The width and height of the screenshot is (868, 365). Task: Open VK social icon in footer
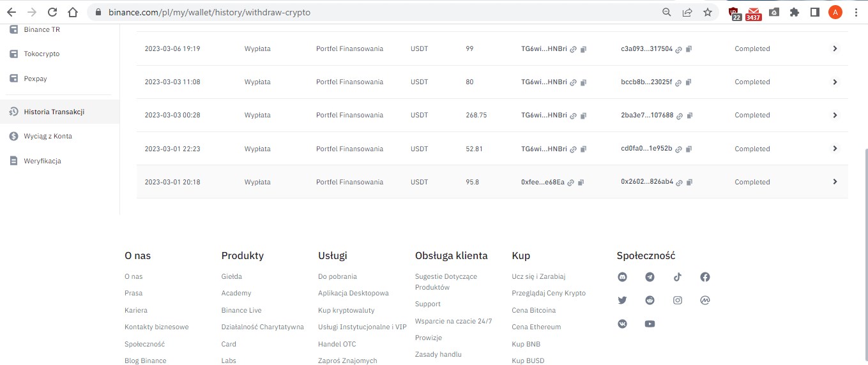click(623, 324)
